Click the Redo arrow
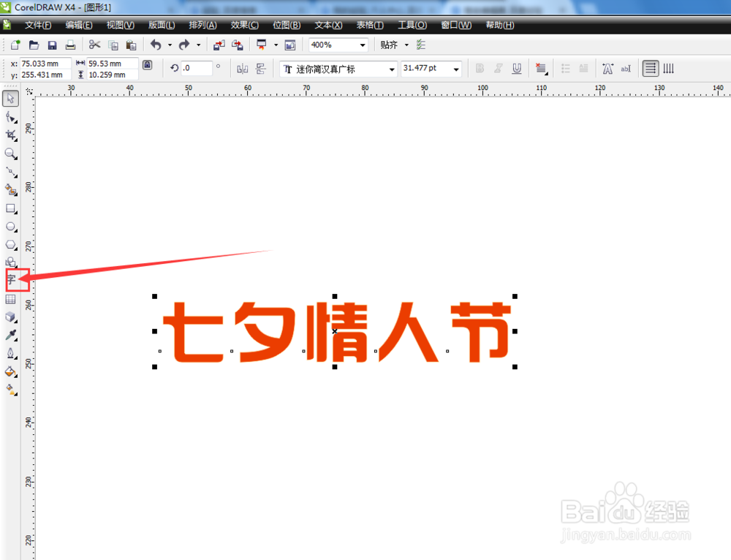This screenshot has height=560, width=731. click(184, 45)
